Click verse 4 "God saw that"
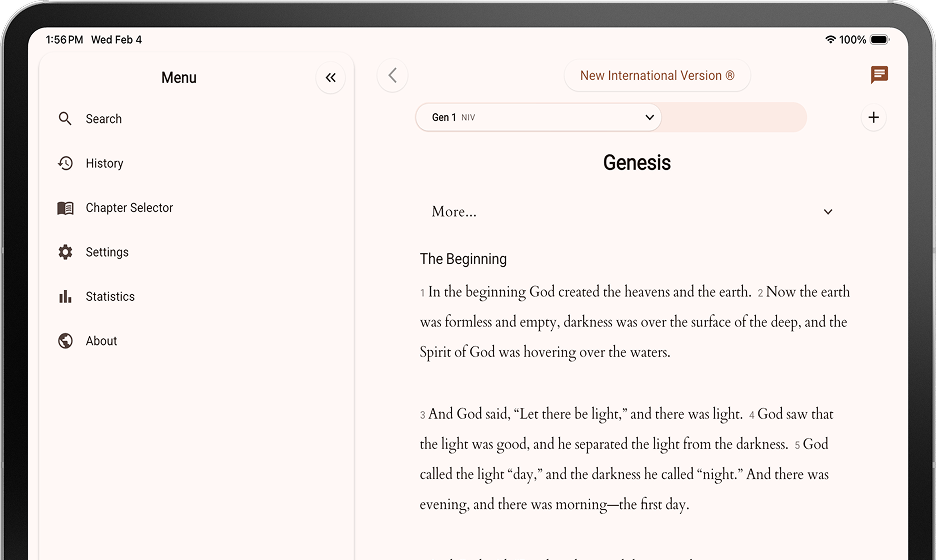936x560 pixels. point(795,414)
